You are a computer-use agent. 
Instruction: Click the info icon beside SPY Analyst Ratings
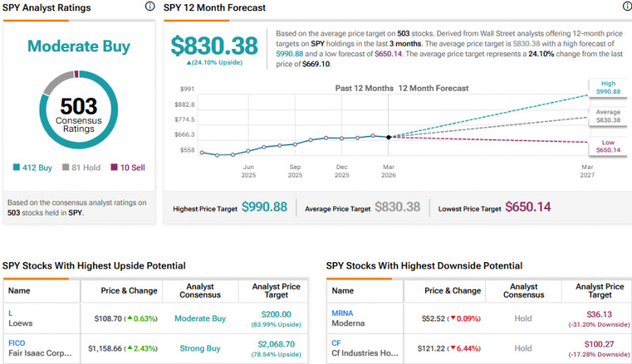(150, 6)
